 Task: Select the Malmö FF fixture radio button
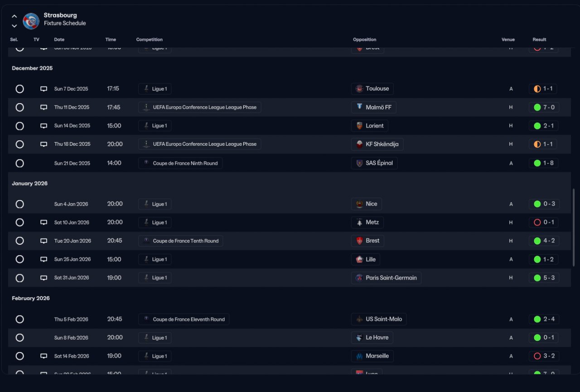(20, 108)
